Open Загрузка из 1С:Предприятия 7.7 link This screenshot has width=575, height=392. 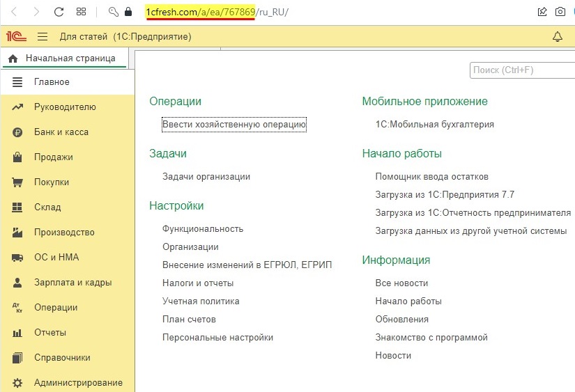[x=445, y=194]
